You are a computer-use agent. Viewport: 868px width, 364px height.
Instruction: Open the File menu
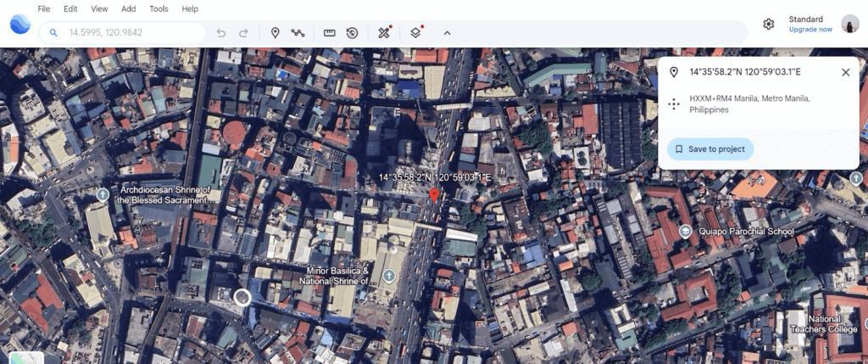tap(44, 8)
